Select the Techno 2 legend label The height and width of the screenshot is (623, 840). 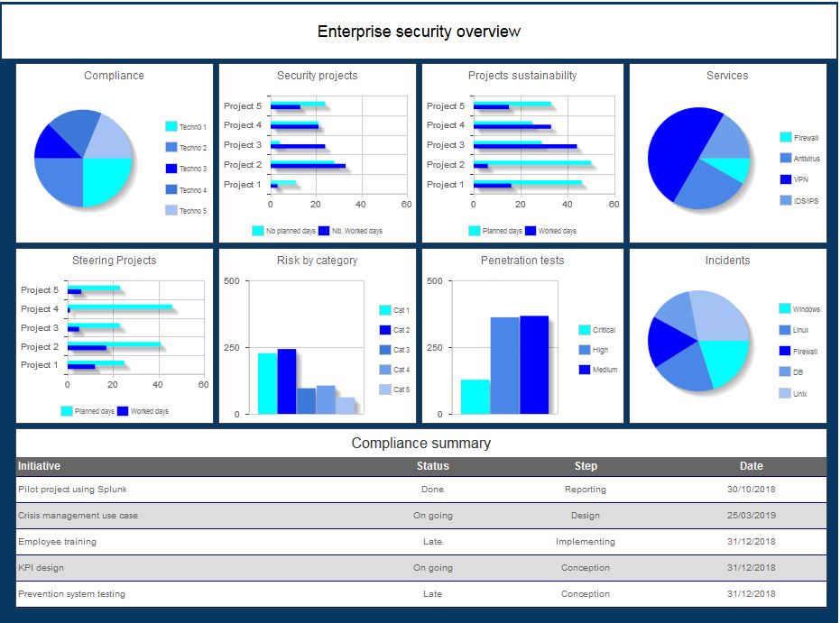click(x=193, y=148)
